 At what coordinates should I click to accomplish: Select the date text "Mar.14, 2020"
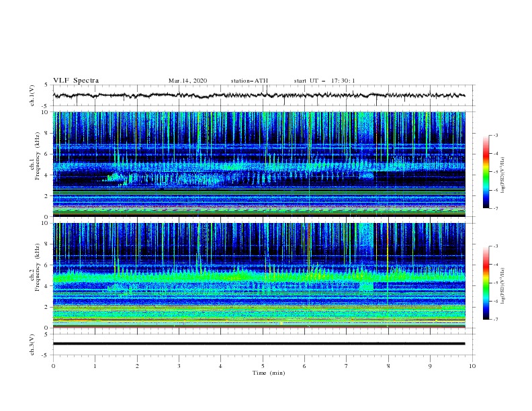pos(187,81)
